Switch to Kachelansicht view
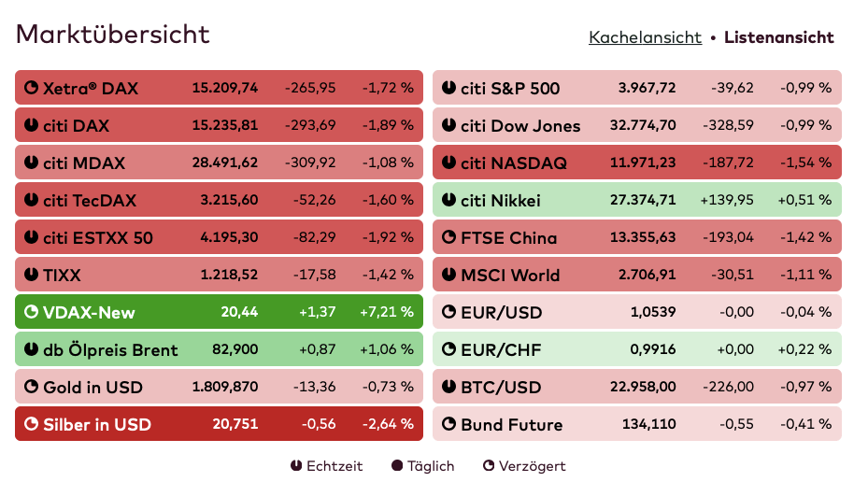 pos(645,37)
